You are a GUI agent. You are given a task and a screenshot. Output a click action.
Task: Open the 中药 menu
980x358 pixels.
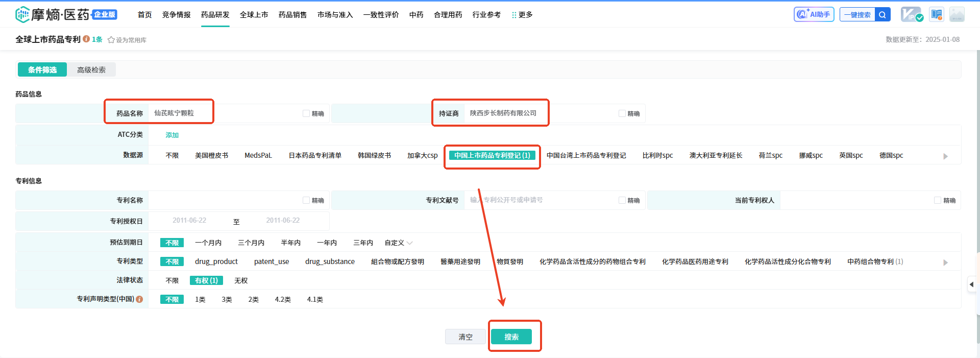[x=416, y=15]
